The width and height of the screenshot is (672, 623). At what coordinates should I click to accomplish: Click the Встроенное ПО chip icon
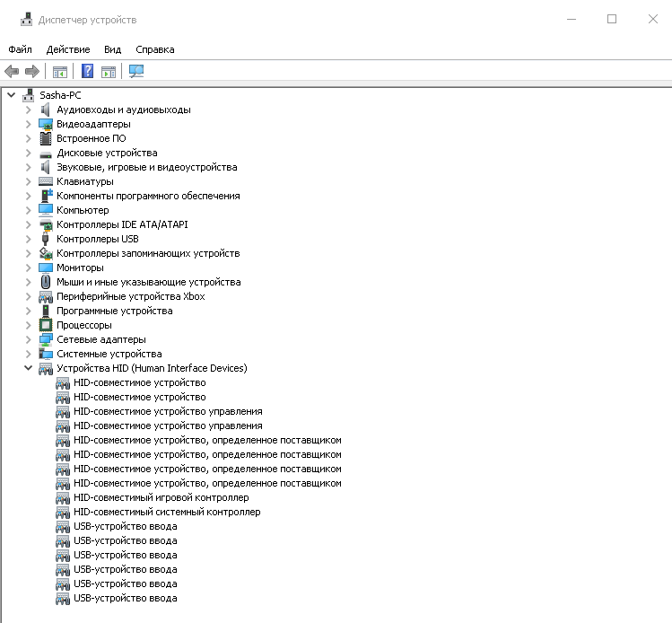[x=46, y=138]
